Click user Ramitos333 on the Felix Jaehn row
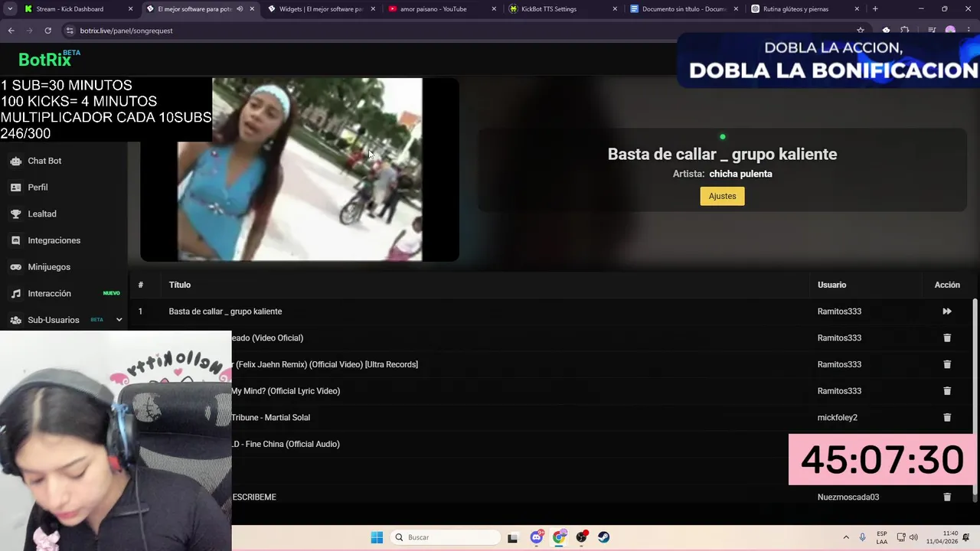 pyautogui.click(x=839, y=364)
